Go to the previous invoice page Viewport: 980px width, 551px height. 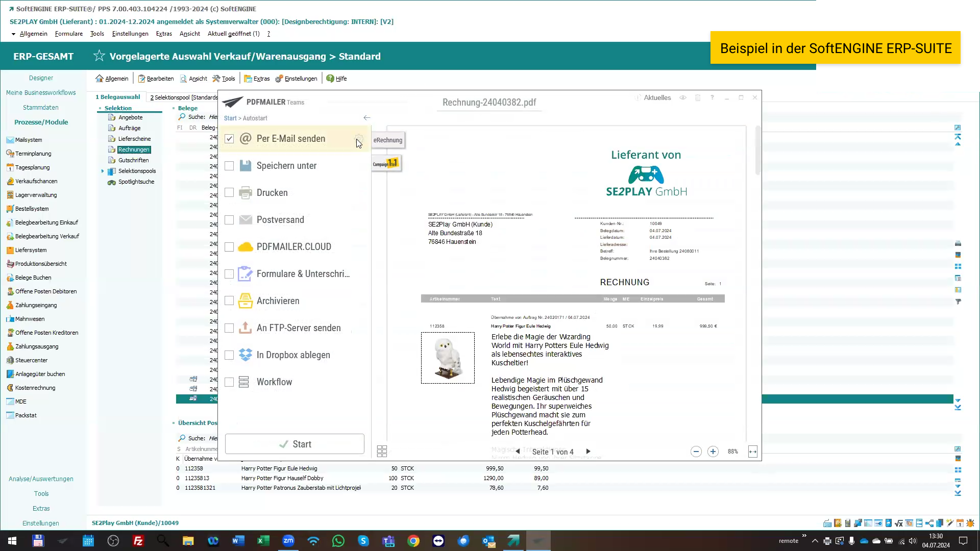pyautogui.click(x=518, y=452)
